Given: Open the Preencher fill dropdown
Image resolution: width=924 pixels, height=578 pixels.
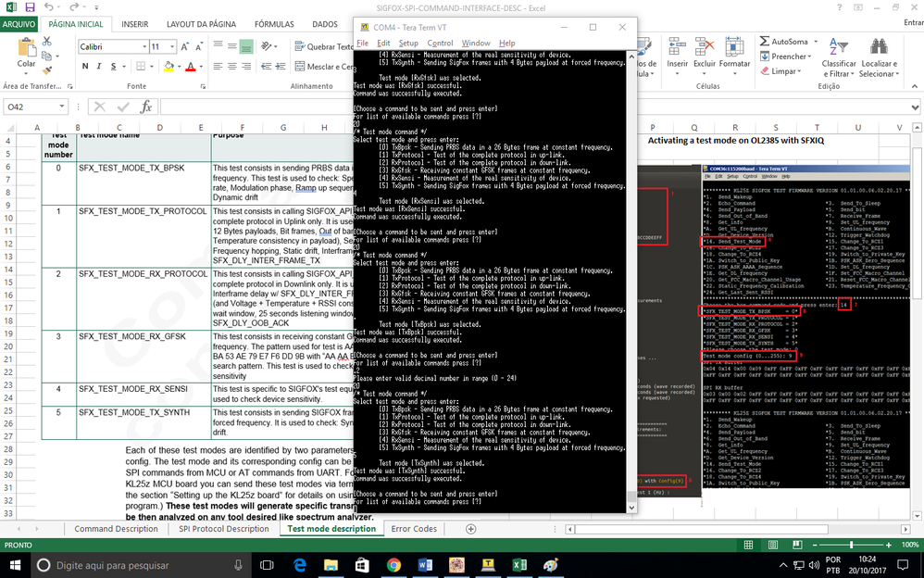Looking at the screenshot, I should coord(785,56).
